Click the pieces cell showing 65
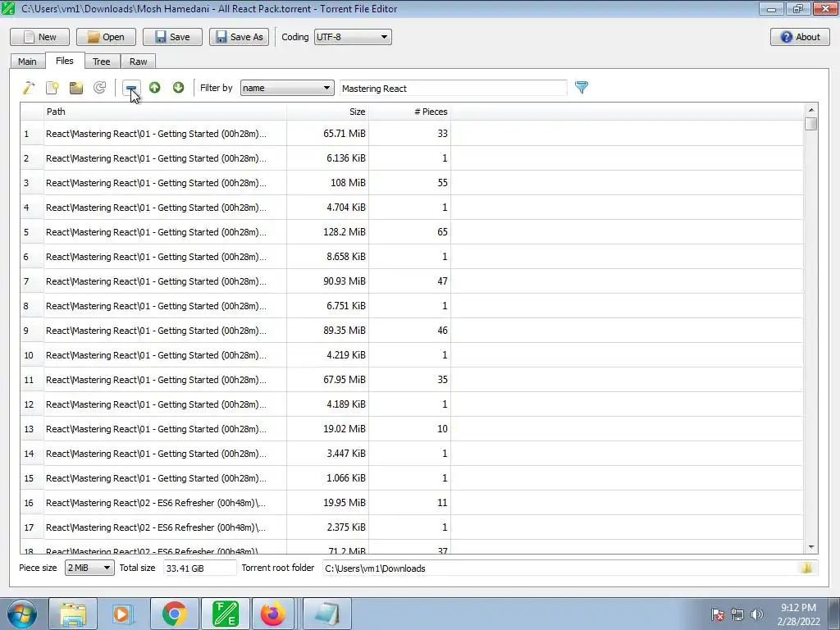The height and width of the screenshot is (630, 840). click(410, 232)
